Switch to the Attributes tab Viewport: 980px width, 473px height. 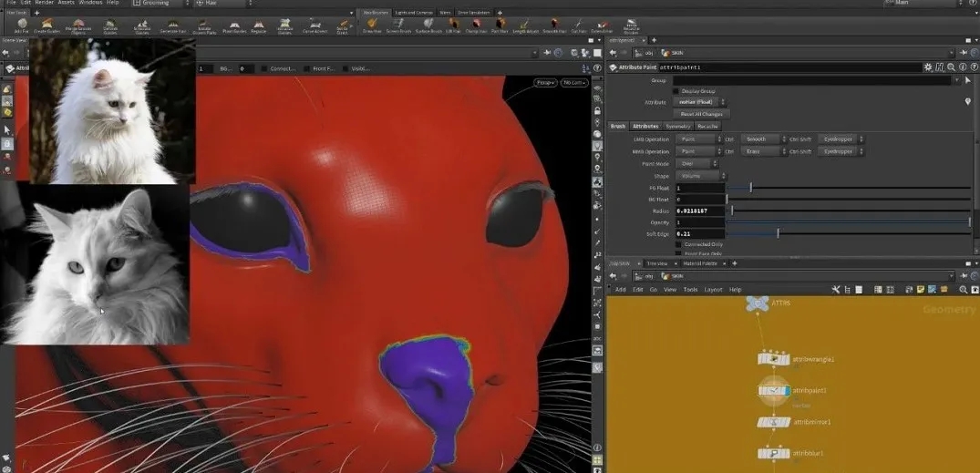click(645, 126)
